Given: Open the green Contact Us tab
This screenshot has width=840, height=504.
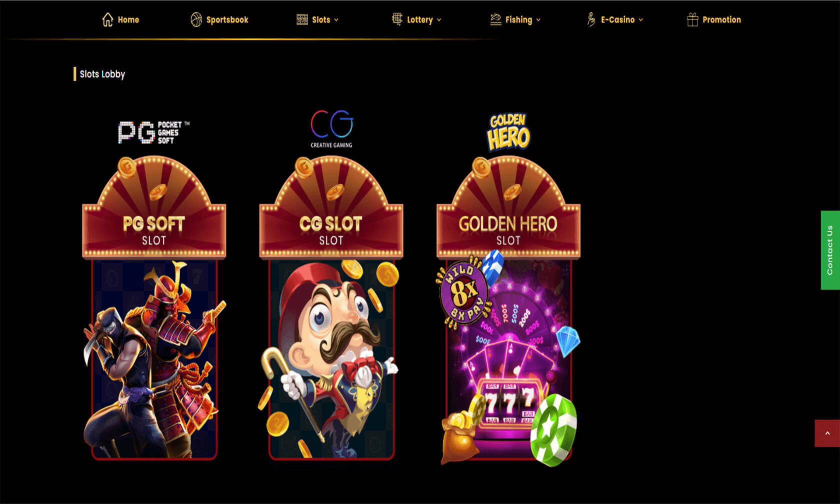Looking at the screenshot, I should pyautogui.click(x=830, y=250).
